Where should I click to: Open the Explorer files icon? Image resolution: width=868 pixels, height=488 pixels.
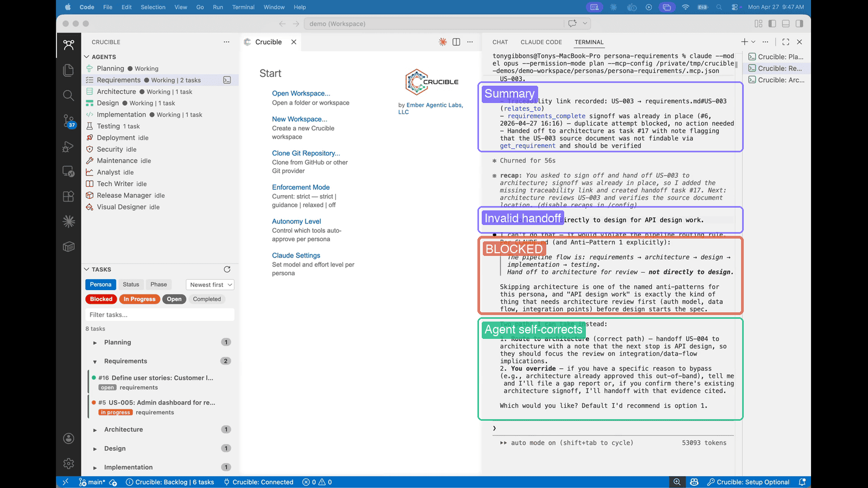point(68,70)
